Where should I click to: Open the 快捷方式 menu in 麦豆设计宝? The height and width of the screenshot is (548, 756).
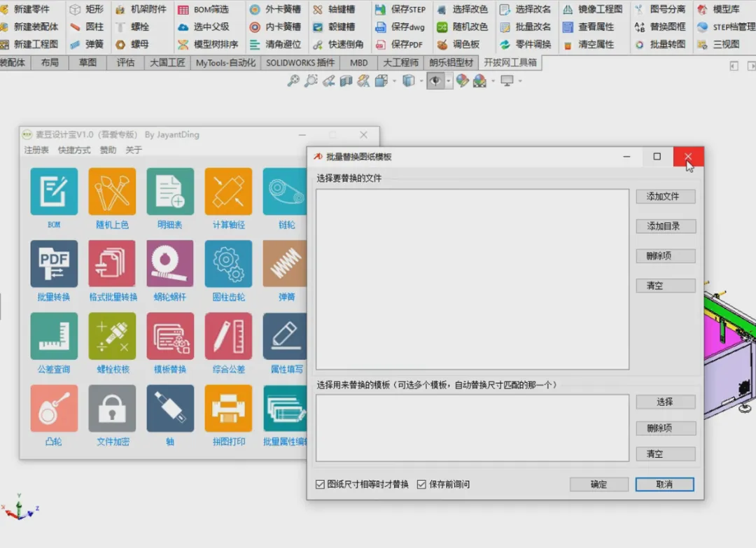[74, 150]
